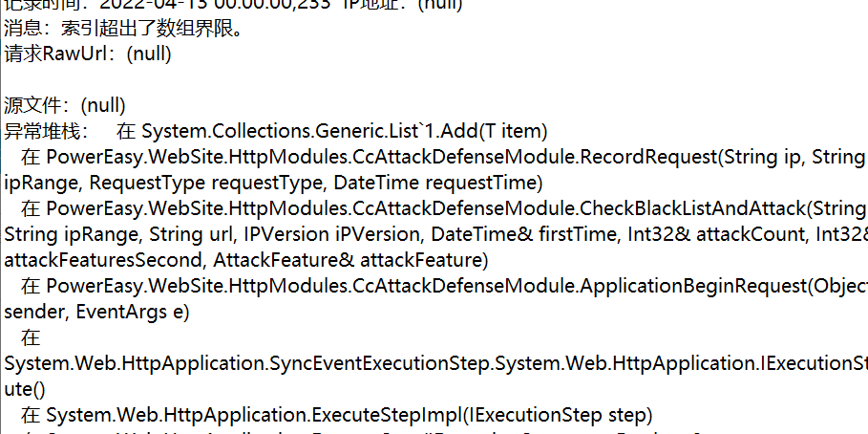Image resolution: width=868 pixels, height=434 pixels.
Task: Click the "(null)" value after 源文件
Action: pos(102,104)
